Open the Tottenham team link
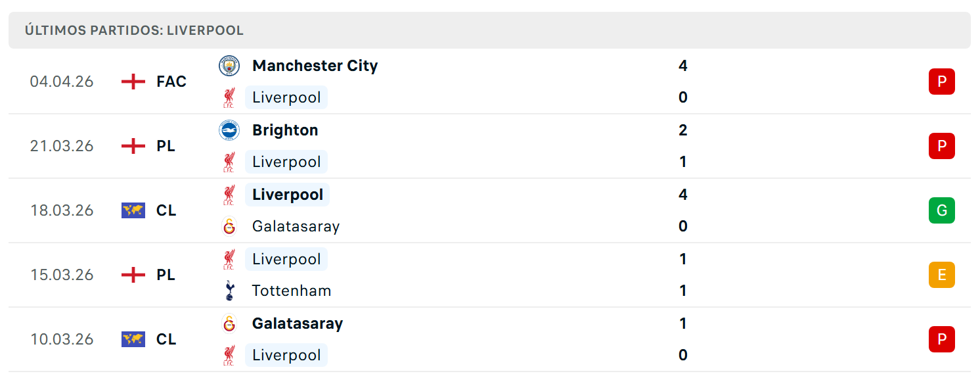The image size is (980, 382). pos(292,291)
